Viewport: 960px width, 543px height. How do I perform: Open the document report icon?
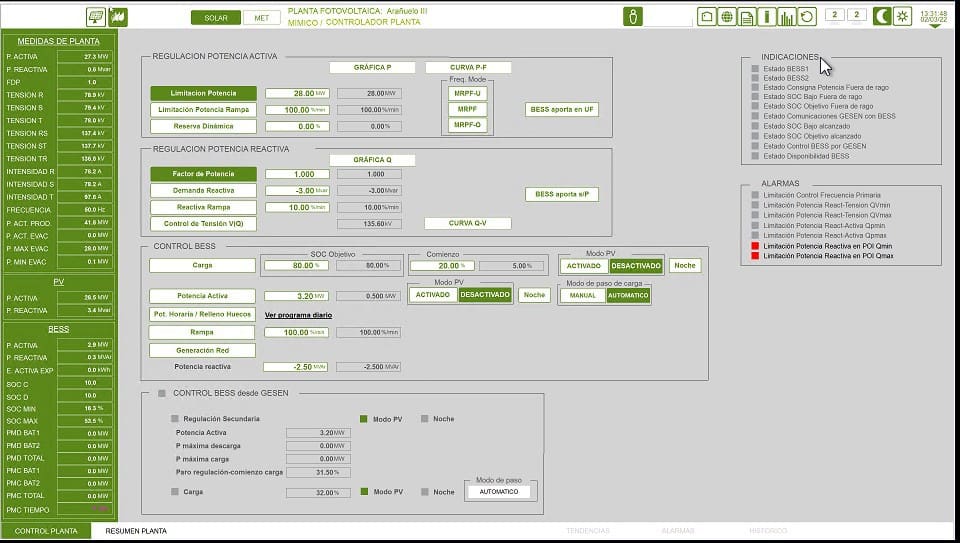point(747,16)
